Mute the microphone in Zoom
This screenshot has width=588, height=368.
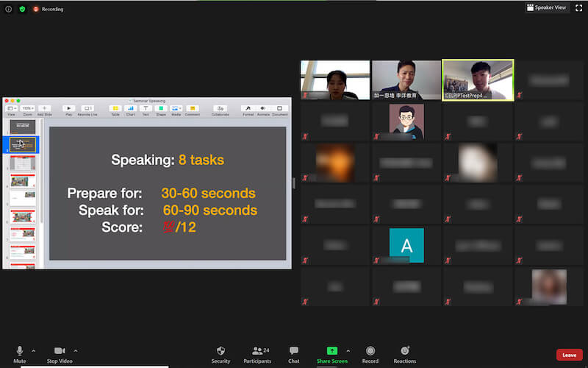pyautogui.click(x=20, y=351)
